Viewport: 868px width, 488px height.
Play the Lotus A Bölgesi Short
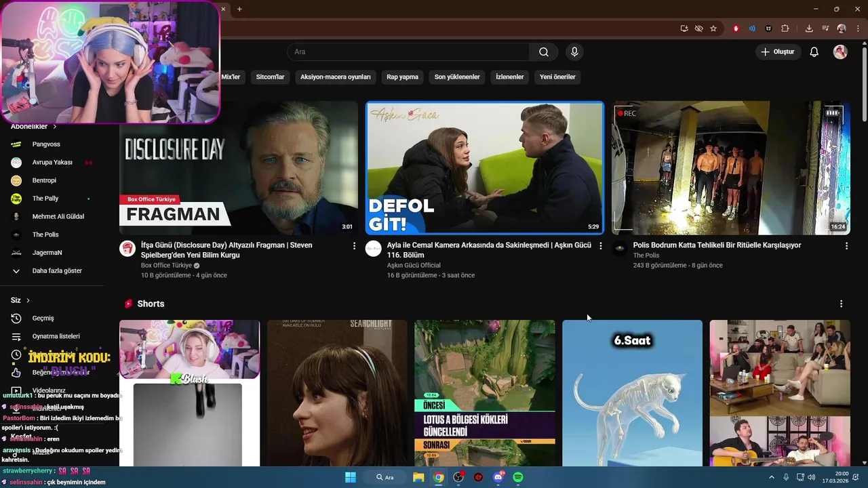(x=485, y=393)
